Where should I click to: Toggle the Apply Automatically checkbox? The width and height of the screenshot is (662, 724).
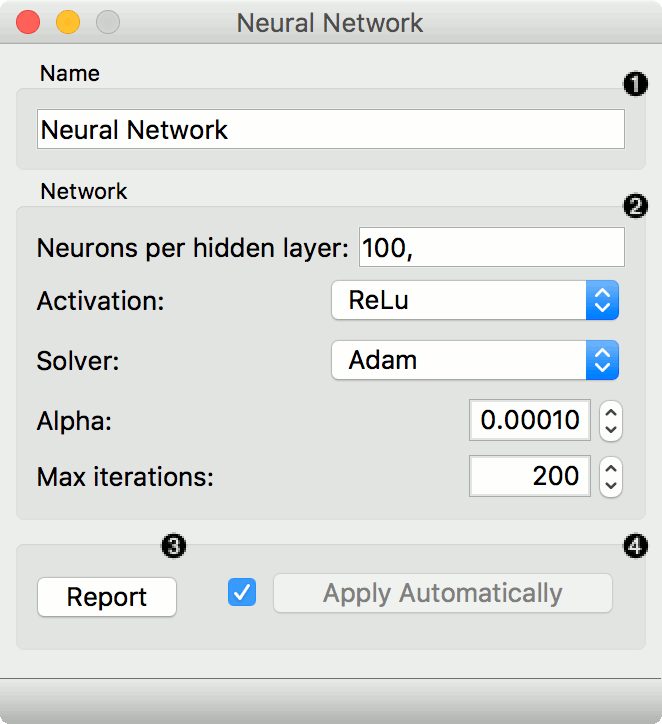(242, 593)
